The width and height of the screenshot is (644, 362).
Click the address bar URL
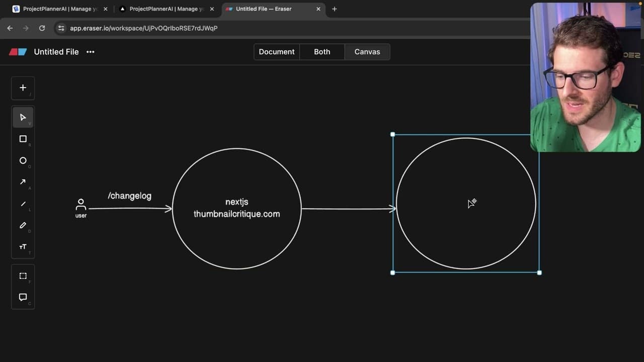click(144, 28)
